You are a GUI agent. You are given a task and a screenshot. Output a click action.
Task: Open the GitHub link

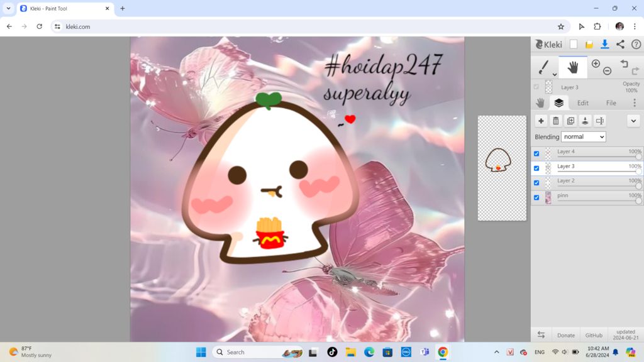coord(594,336)
